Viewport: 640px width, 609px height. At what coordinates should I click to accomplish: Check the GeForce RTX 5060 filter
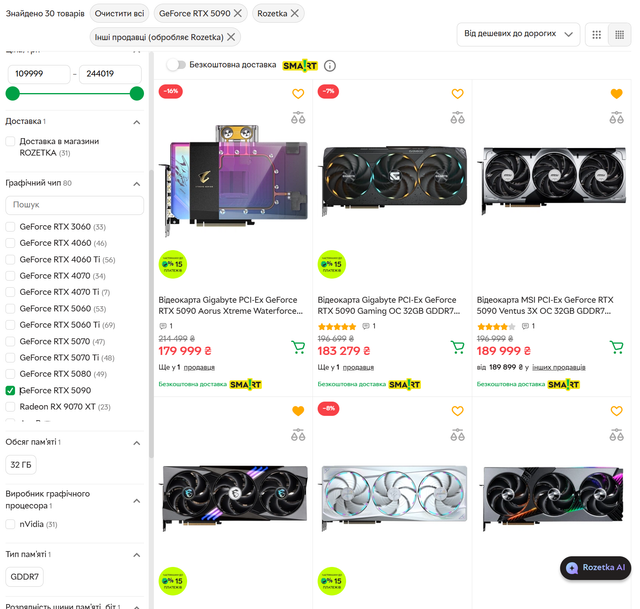pyautogui.click(x=10, y=309)
